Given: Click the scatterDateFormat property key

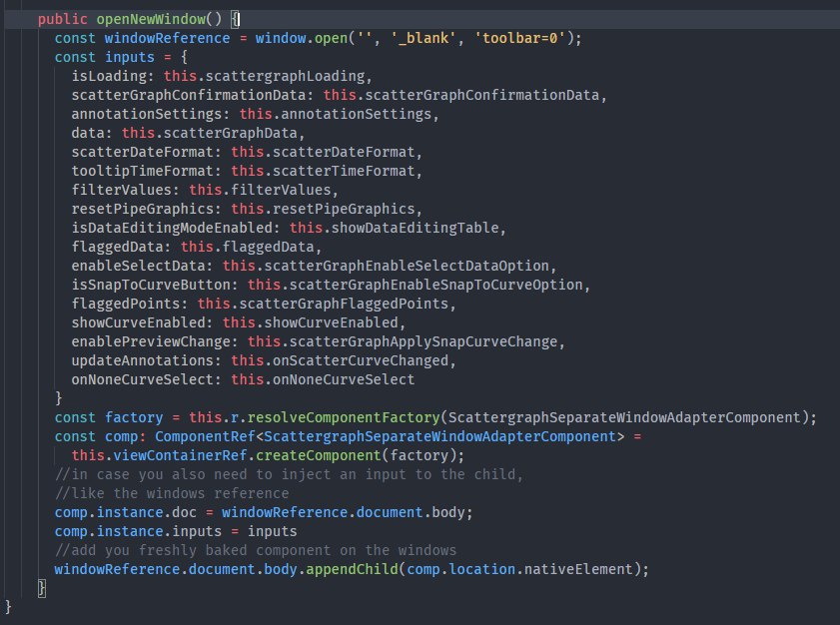Looking at the screenshot, I should (x=143, y=152).
